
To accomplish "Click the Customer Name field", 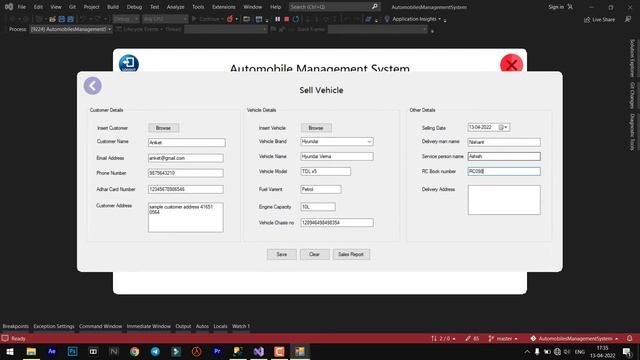I will (187, 142).
